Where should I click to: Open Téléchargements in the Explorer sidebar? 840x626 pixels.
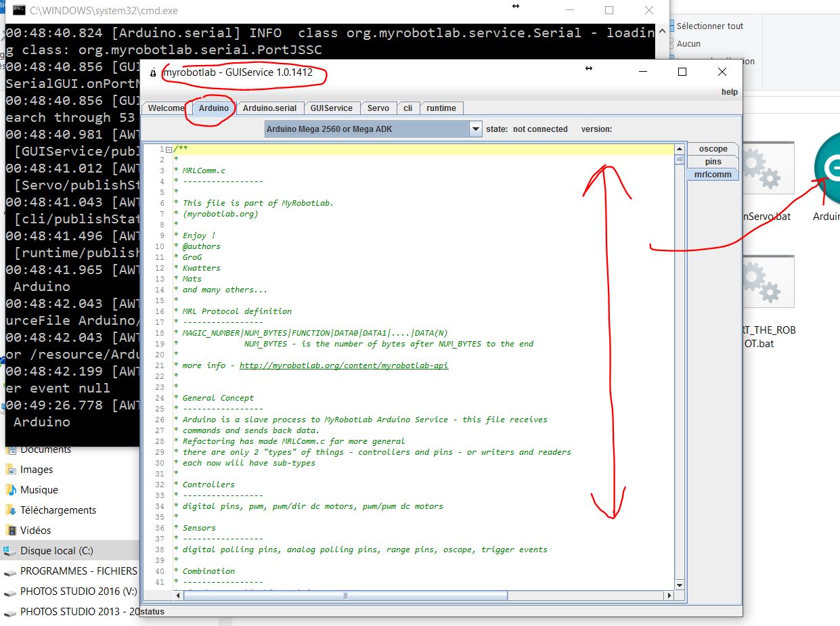click(x=58, y=510)
